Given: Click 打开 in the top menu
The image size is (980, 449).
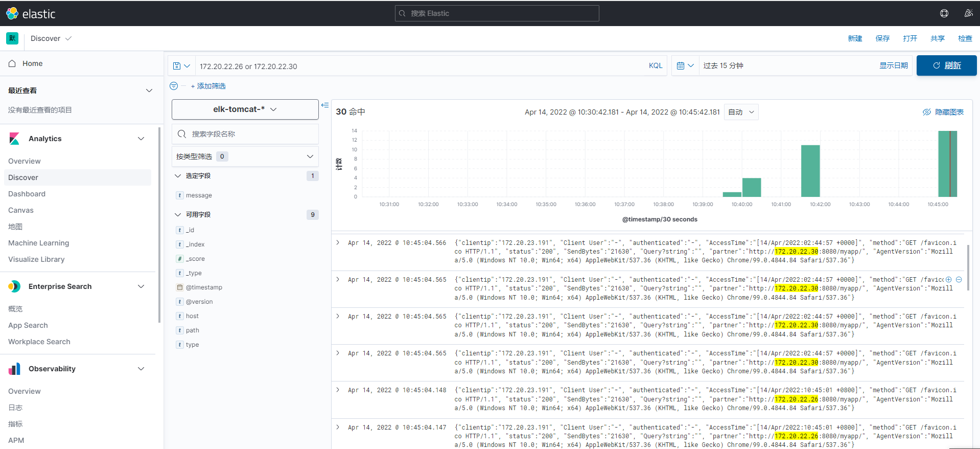Looking at the screenshot, I should tap(910, 38).
